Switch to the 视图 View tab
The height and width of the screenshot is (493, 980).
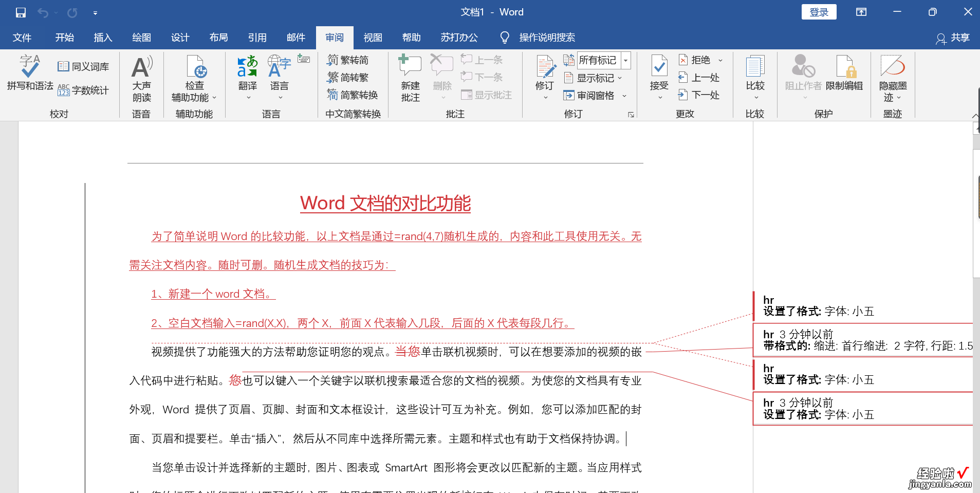(x=373, y=38)
